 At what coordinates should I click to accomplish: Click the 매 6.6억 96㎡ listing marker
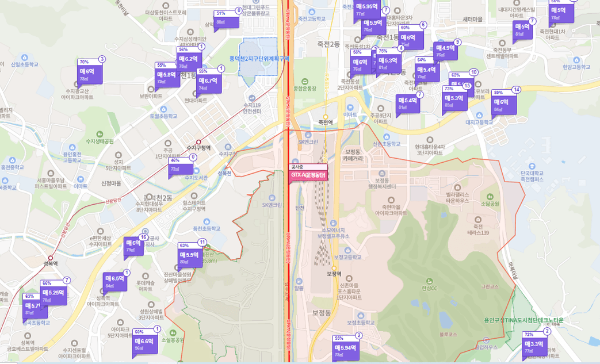coord(145,342)
